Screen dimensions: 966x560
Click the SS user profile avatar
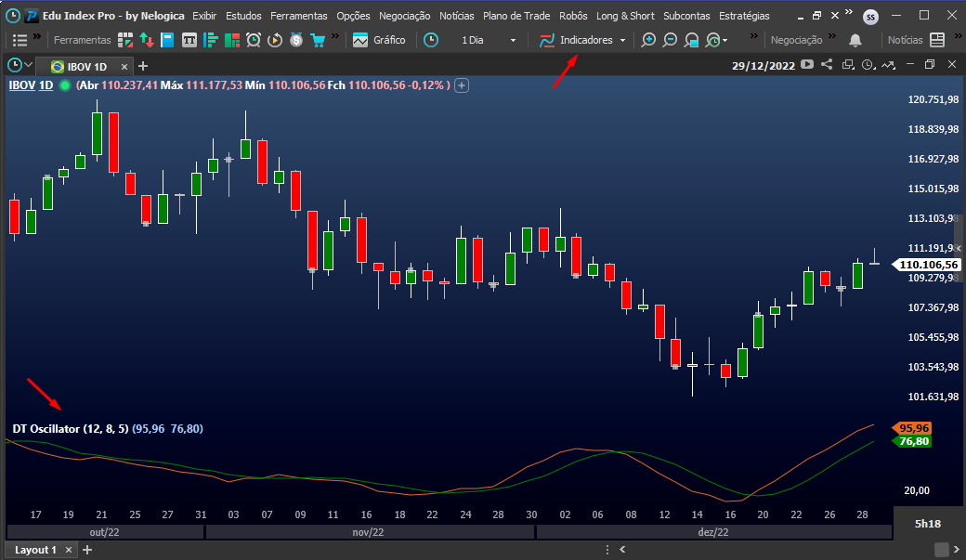[870, 17]
